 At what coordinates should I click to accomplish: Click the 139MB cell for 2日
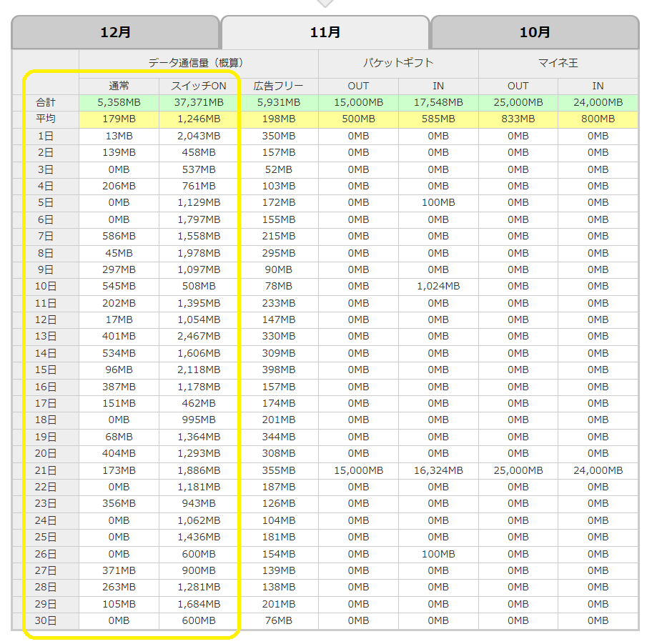pyautogui.click(x=119, y=153)
